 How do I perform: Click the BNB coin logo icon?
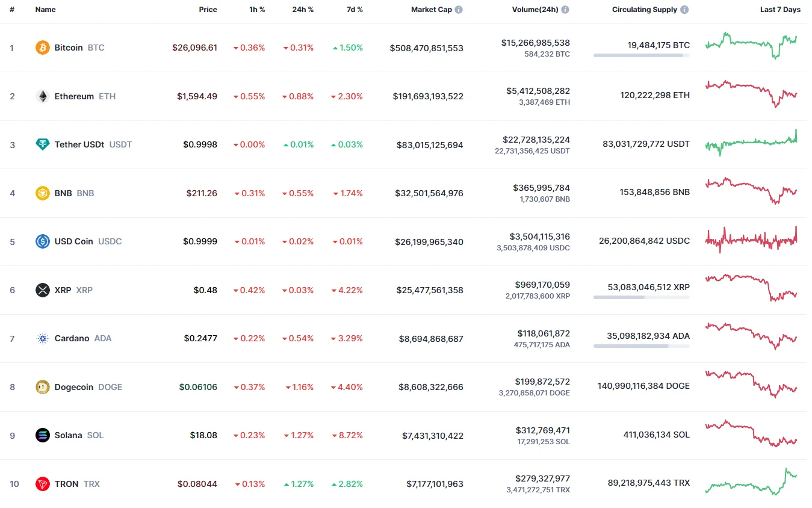click(43, 193)
